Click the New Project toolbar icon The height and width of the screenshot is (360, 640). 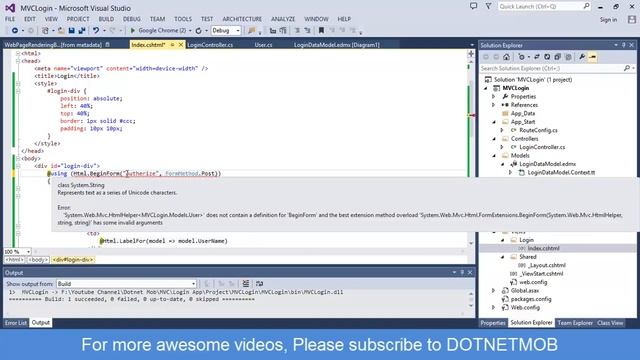[x=45, y=31]
